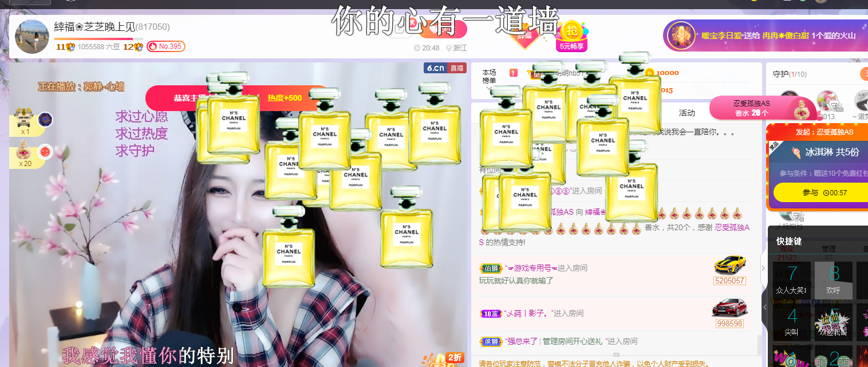Open purple avatar beside vehicle gift
This screenshot has height=367, width=868.
point(45,120)
